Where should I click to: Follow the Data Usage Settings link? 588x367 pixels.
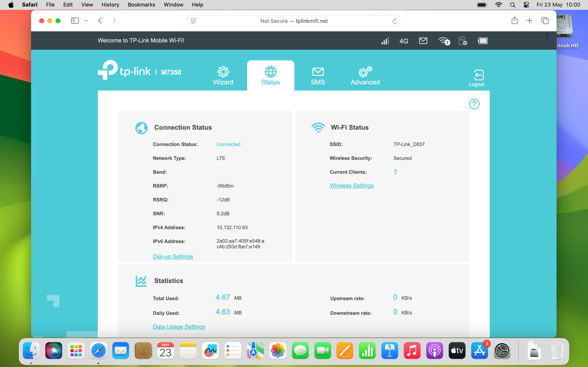[179, 327]
